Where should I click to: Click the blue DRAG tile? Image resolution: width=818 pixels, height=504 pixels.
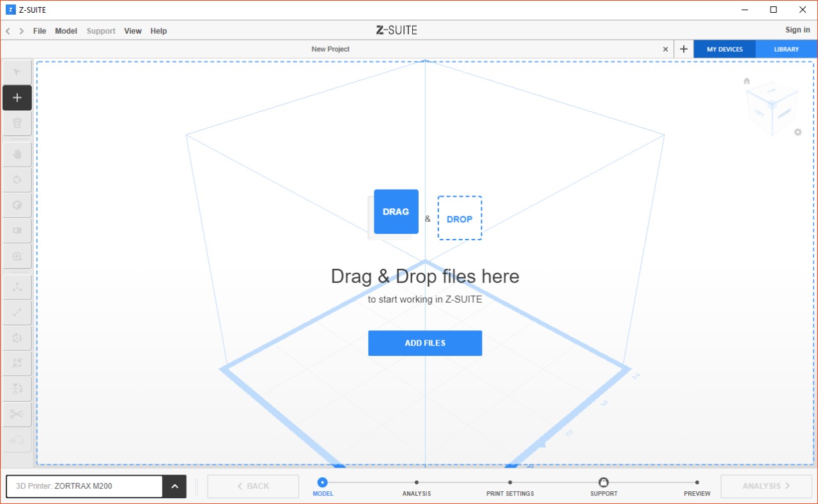click(396, 211)
